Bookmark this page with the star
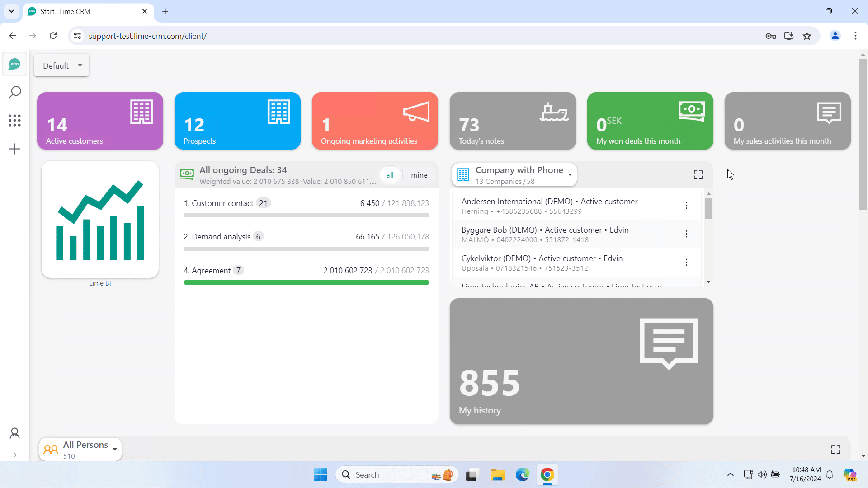Viewport: 868px width, 488px height. 807,36
